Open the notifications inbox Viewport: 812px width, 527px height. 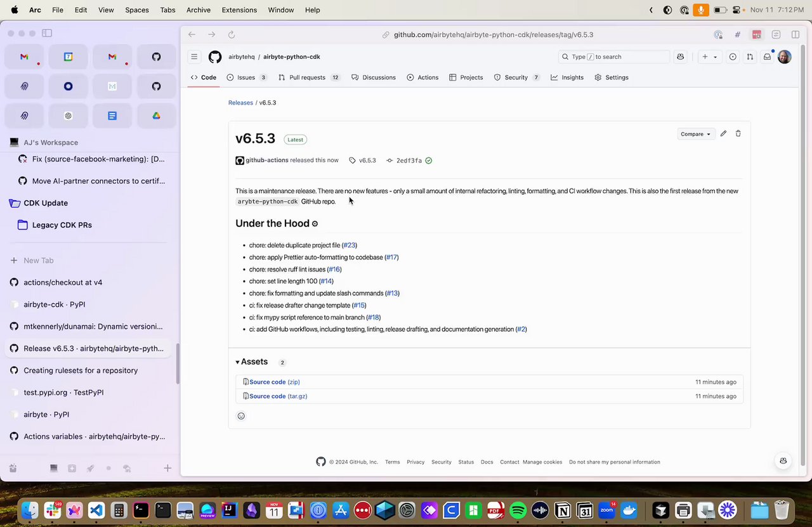(767, 57)
